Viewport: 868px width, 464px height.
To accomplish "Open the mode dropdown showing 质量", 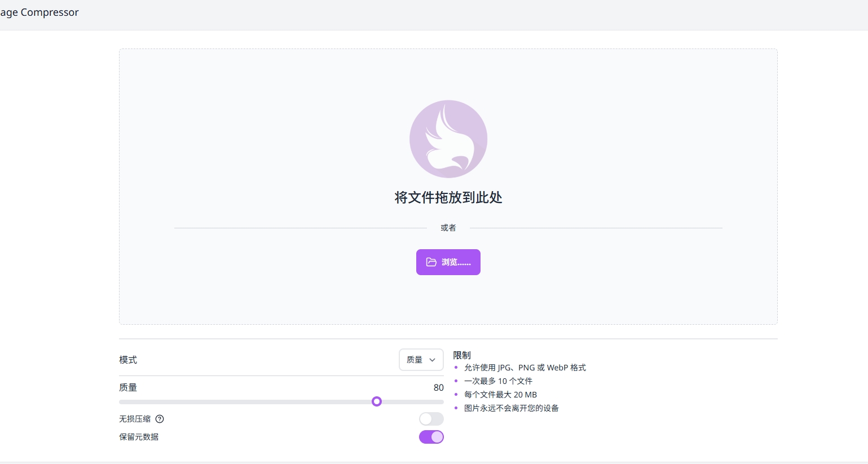I will (421, 360).
